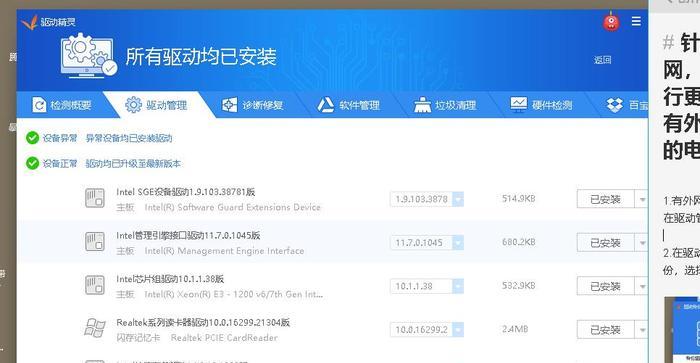Screen dimensions: 700x363
Task: Open the 软件管理 tab
Action: [349, 105]
